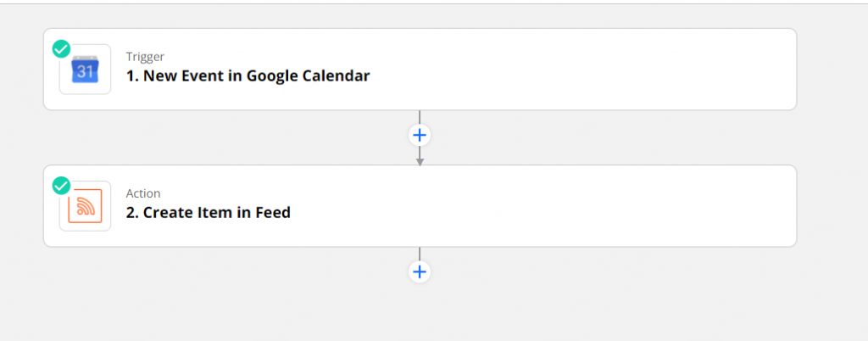Click the arrowhead pointing to action step
This screenshot has width=868, height=341.
pyautogui.click(x=420, y=162)
